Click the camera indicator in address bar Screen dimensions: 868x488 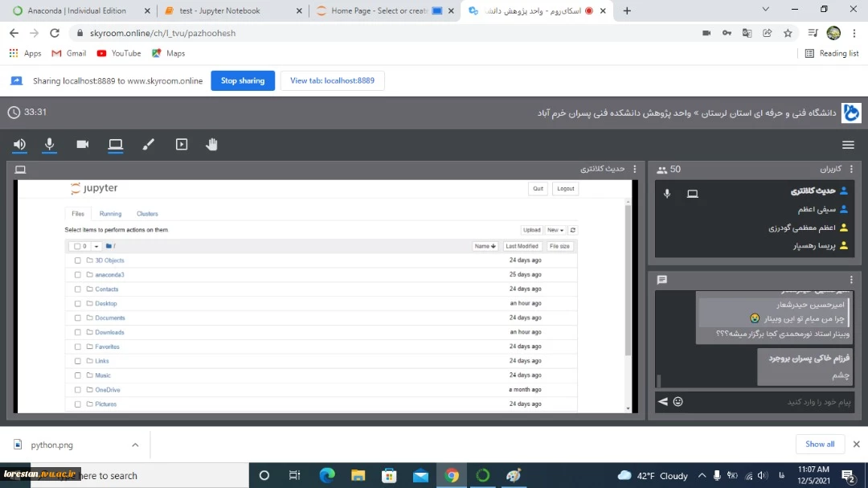click(706, 33)
